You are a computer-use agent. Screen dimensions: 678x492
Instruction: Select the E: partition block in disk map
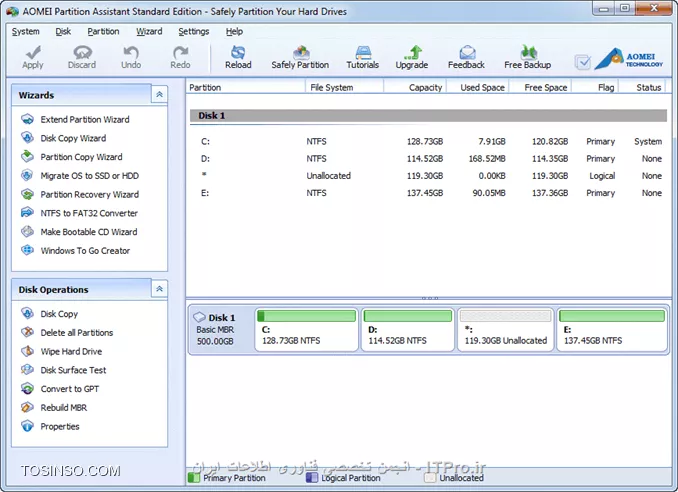coord(612,329)
